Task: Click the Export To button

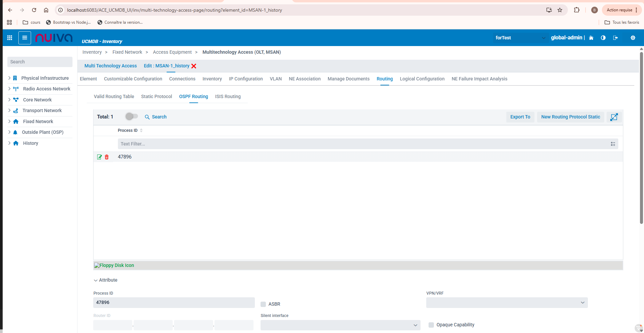Action: tap(520, 117)
